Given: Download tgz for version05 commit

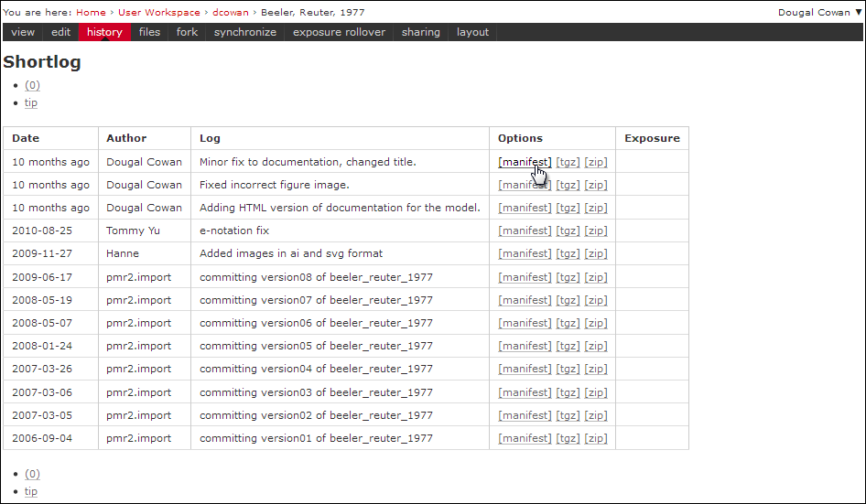Looking at the screenshot, I should 568,346.
